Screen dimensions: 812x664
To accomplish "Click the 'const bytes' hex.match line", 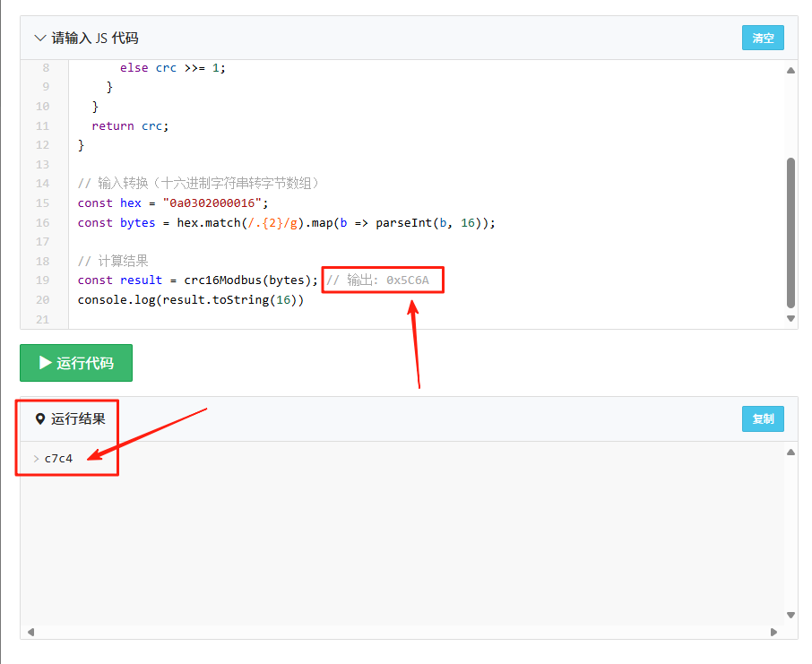I will tap(287, 223).
